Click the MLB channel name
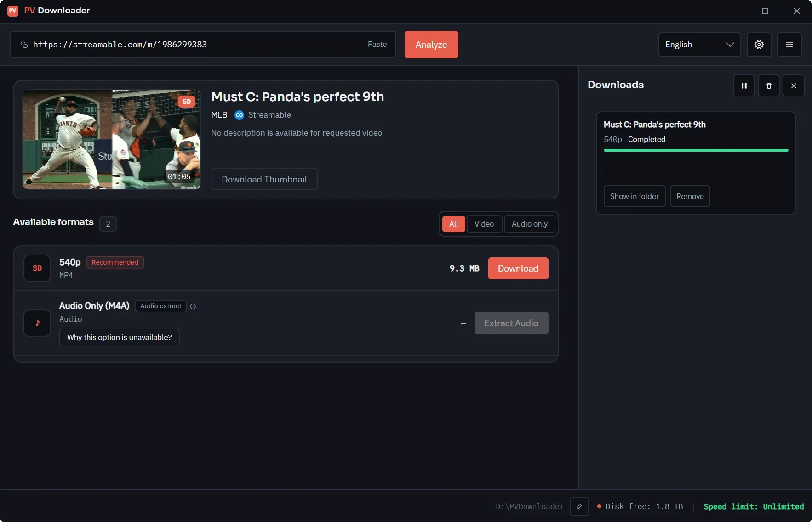Image resolution: width=812 pixels, height=522 pixels. pyautogui.click(x=219, y=115)
